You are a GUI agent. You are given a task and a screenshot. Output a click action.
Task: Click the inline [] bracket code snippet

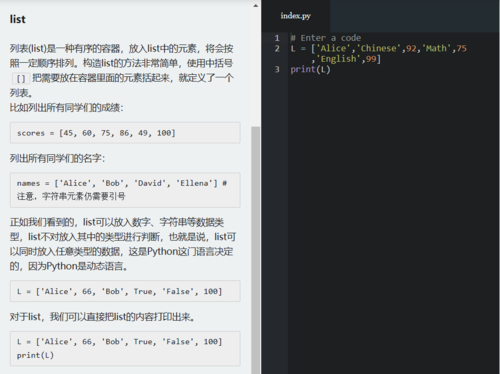coord(21,79)
